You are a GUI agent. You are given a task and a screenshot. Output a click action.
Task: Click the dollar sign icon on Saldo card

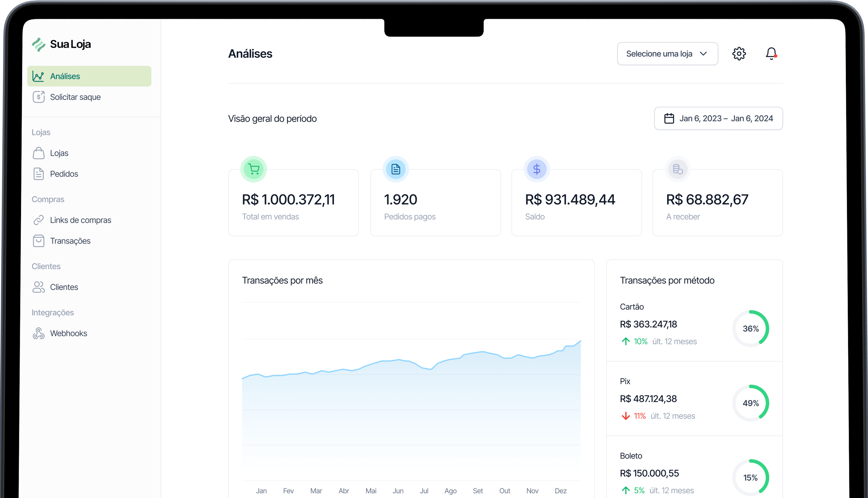click(x=537, y=169)
